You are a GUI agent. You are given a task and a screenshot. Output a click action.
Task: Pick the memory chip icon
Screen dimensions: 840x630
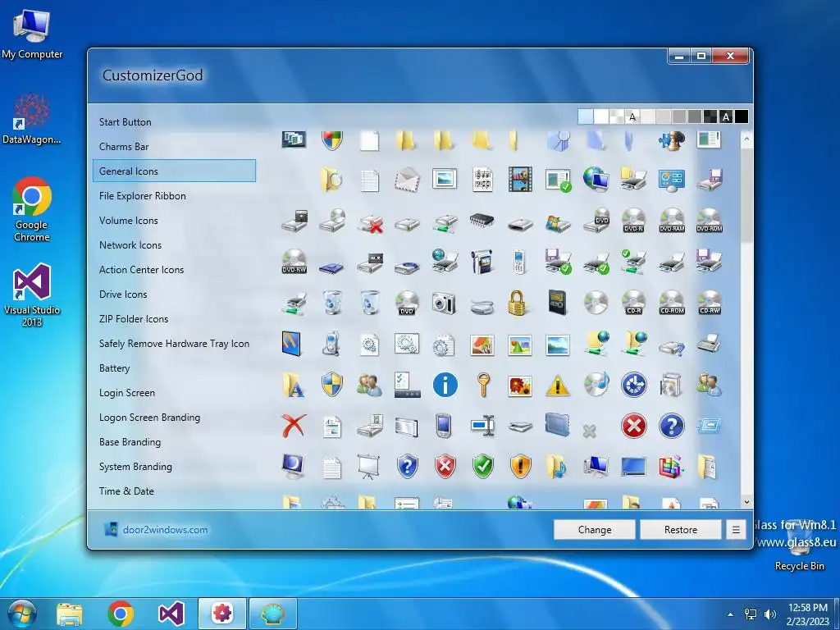tap(482, 220)
